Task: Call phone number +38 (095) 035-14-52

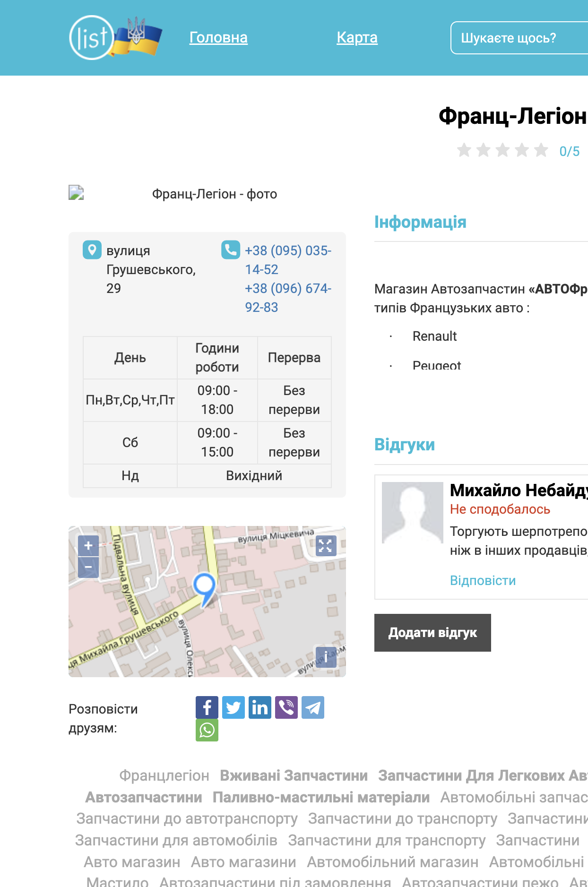Action: 288,260
